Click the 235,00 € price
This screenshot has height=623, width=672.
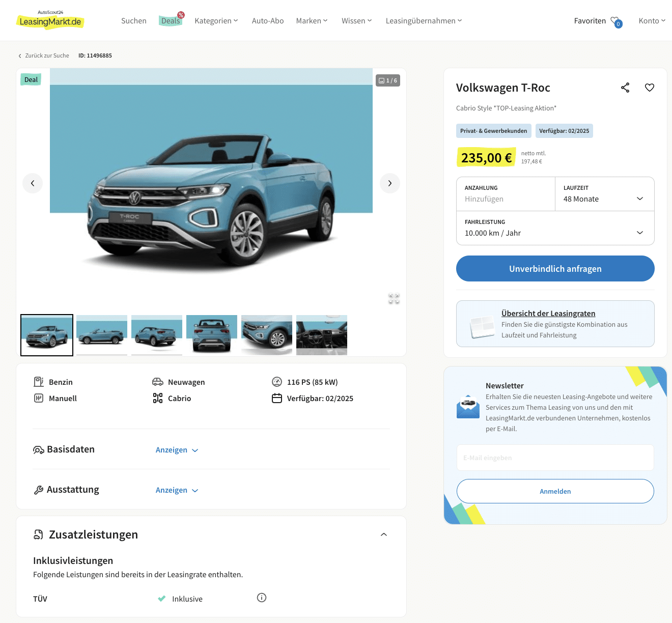click(486, 158)
